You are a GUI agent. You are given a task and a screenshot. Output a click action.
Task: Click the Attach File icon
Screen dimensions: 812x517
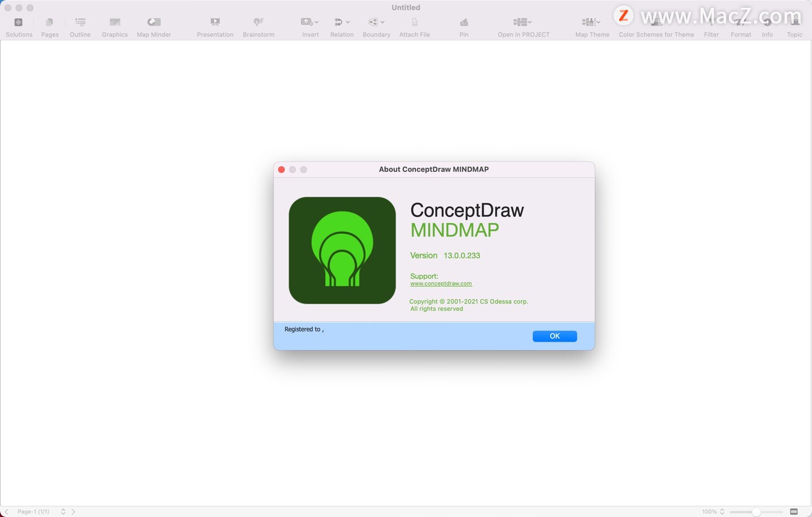coord(414,22)
